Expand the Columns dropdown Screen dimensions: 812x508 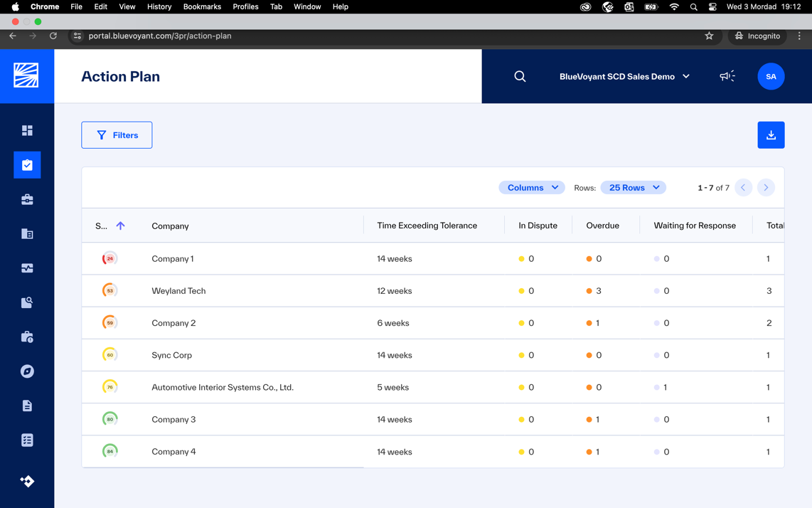point(532,188)
